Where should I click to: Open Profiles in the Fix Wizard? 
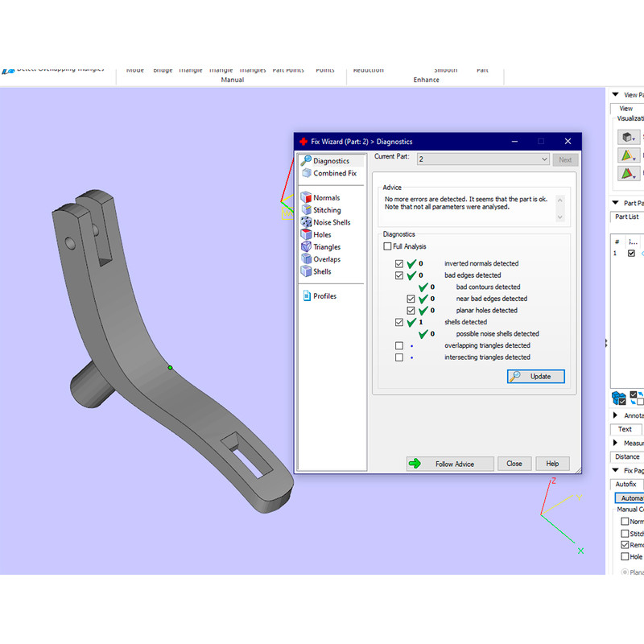[324, 296]
